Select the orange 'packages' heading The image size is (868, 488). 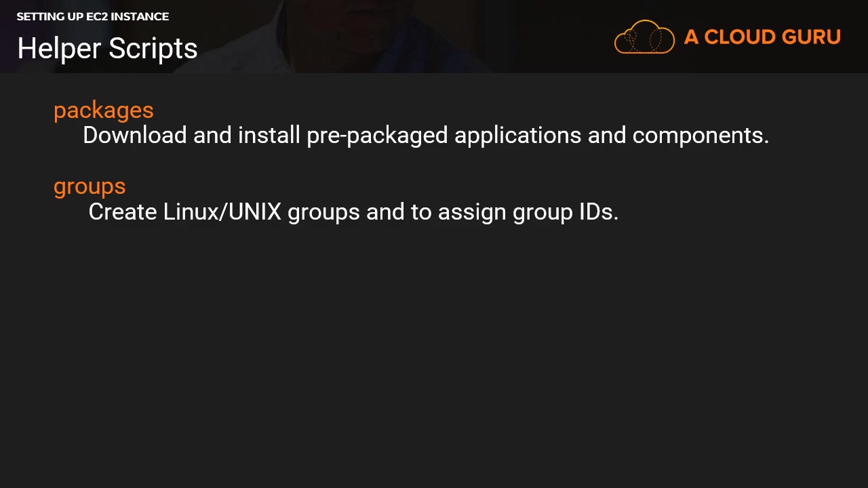click(104, 110)
